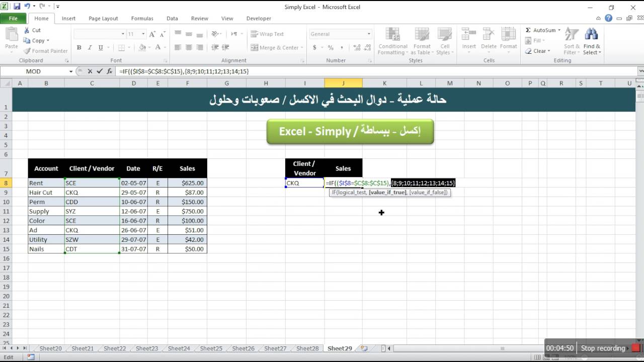Screen dimensions: 644x362
Task: Select the CKQ lookup cell in column I
Action: click(x=305, y=183)
